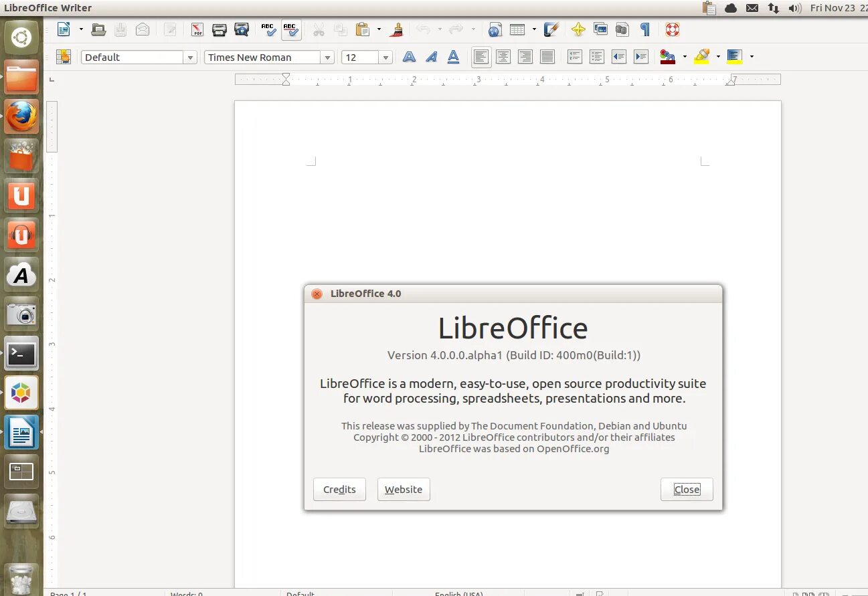Toggle Italic formatting
This screenshot has height=596, width=868.
431,57
